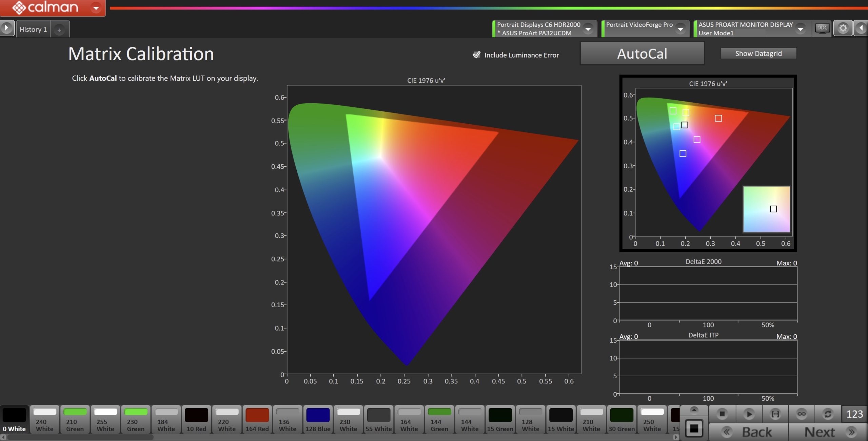Click the single read bracket icon
868x441 pixels.
775,414
